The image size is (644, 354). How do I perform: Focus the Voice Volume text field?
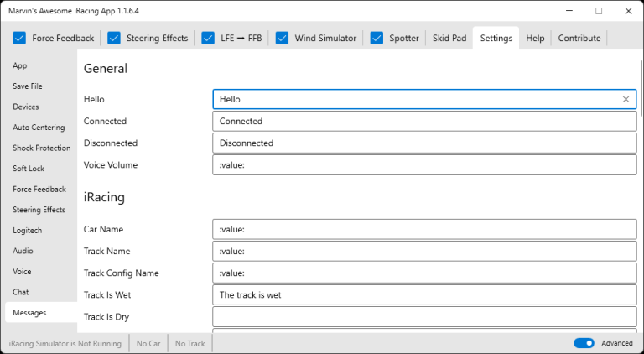(424, 165)
